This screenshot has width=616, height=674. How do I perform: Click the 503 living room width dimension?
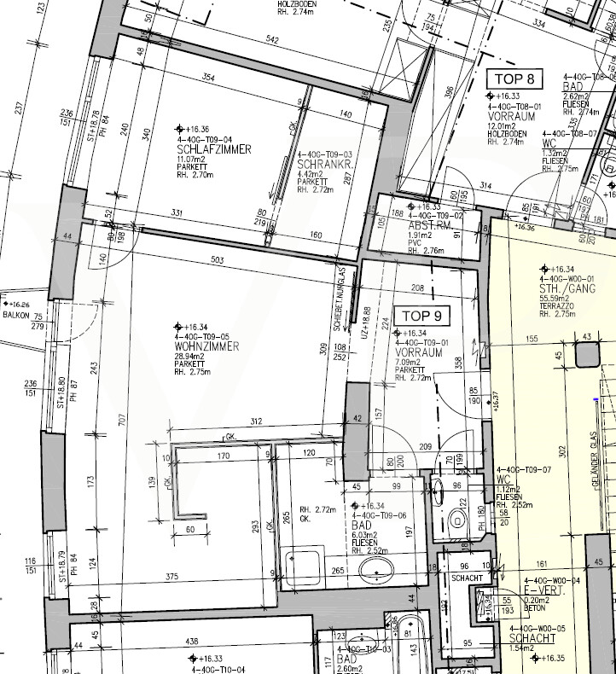pyautogui.click(x=218, y=260)
